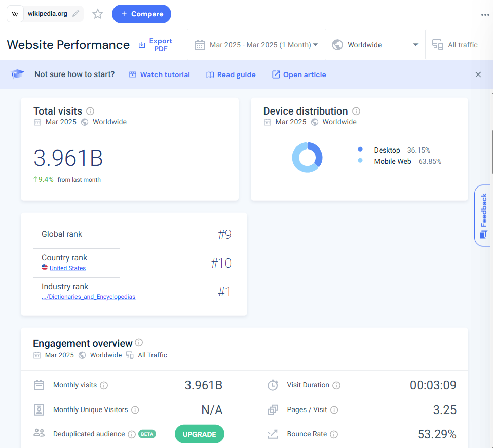Click the Industry rank #1 value
Image resolution: width=493 pixels, height=448 pixels.
(x=224, y=292)
